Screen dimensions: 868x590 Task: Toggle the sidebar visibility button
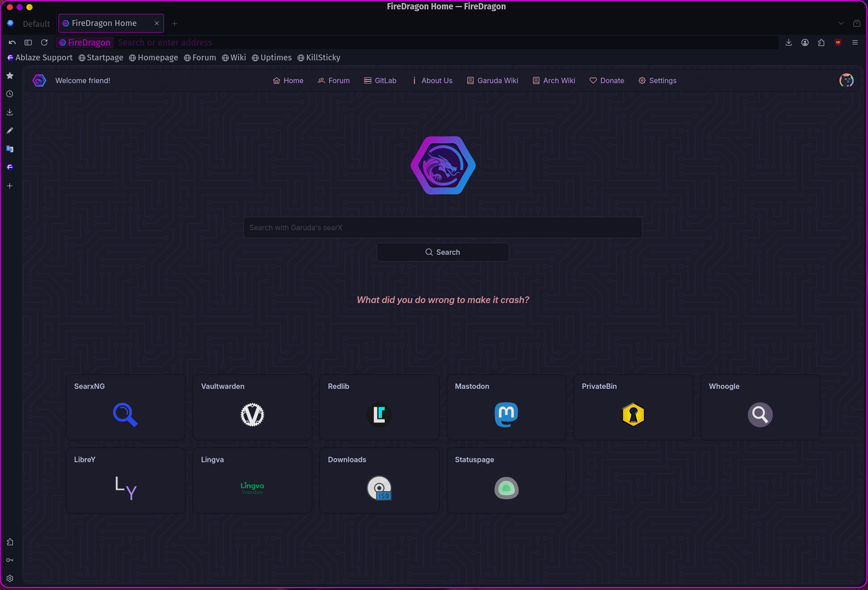click(28, 42)
